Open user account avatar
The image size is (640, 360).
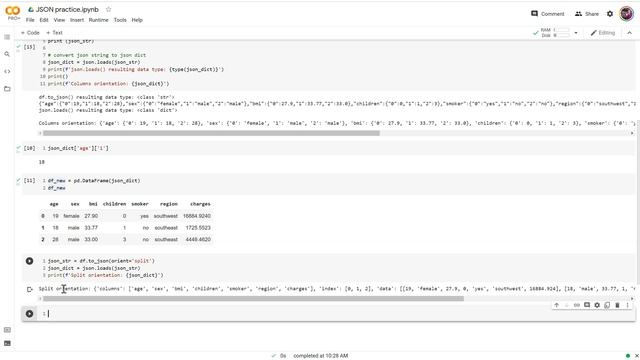pyautogui.click(x=626, y=13)
